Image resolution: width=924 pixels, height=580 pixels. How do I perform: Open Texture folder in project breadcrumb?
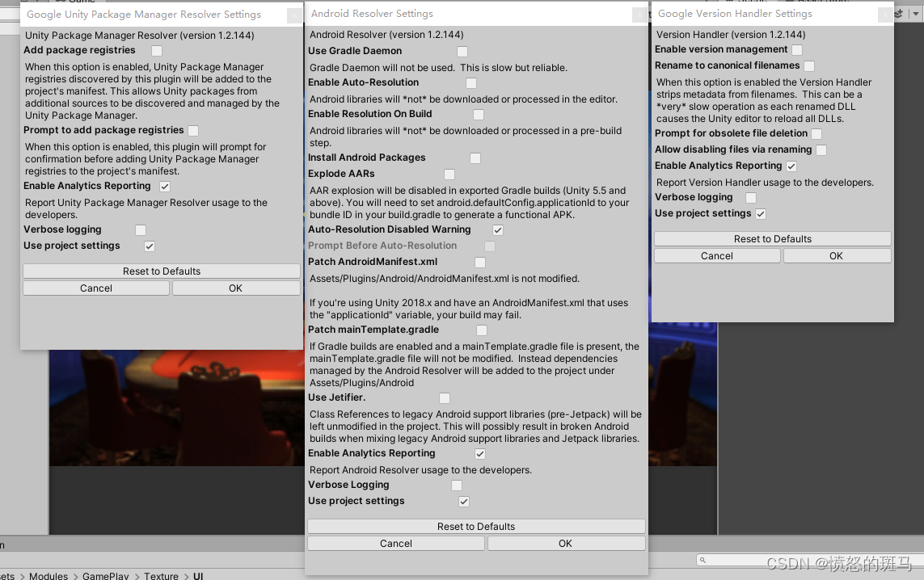coord(161,575)
